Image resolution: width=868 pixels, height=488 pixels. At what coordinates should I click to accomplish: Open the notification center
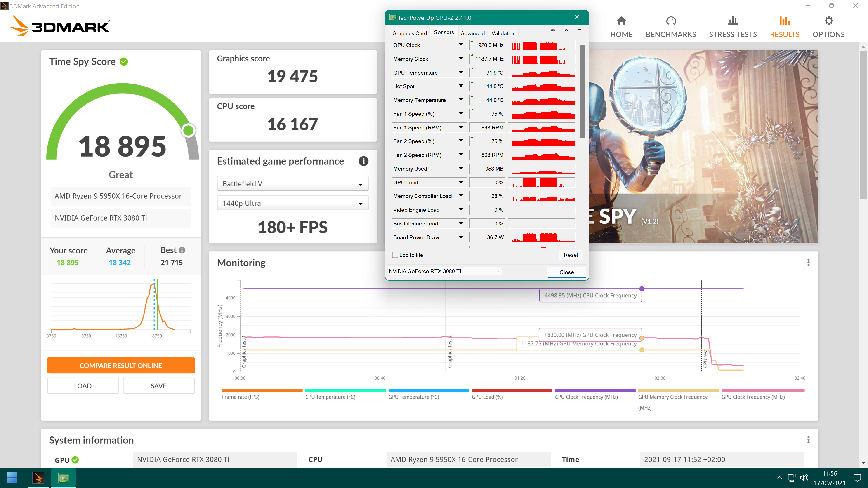pyautogui.click(x=857, y=478)
